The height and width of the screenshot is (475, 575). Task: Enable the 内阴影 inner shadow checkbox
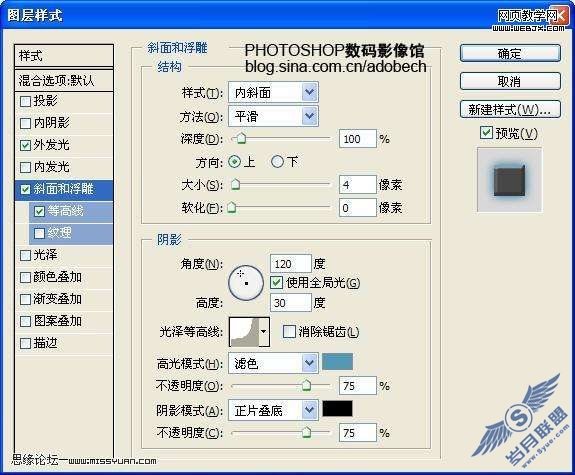coord(25,123)
